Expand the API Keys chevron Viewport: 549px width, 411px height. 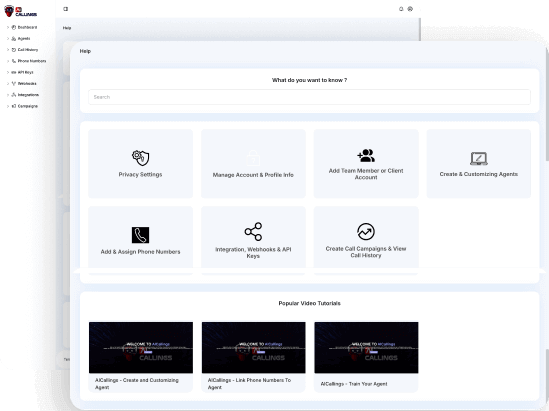coord(8,72)
